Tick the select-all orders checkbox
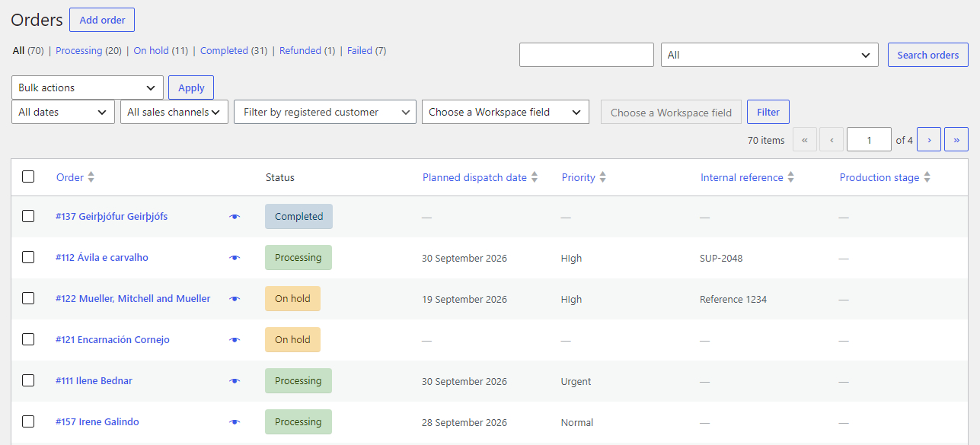 [x=28, y=176]
